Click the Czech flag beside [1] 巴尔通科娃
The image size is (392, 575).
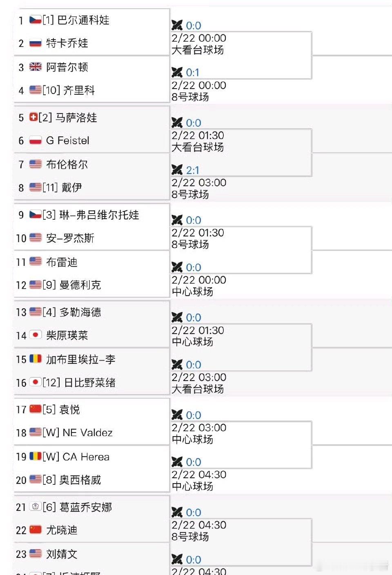coord(34,20)
